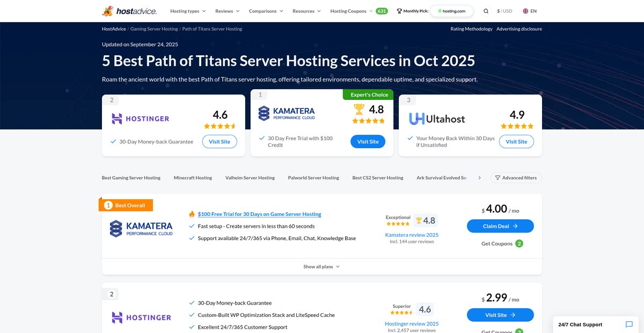
Task: Expand Show all plans for Kamatera
Action: point(321,266)
